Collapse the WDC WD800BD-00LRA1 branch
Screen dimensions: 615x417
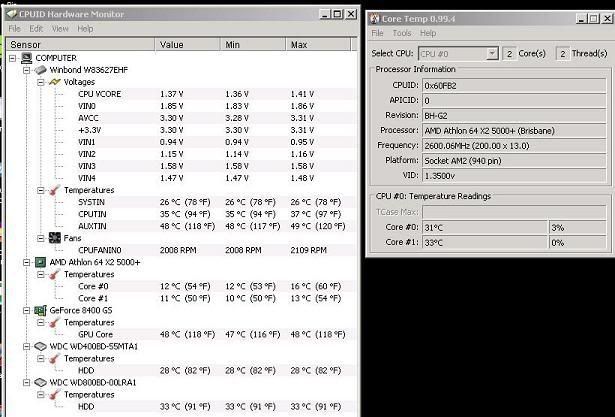click(x=27, y=382)
